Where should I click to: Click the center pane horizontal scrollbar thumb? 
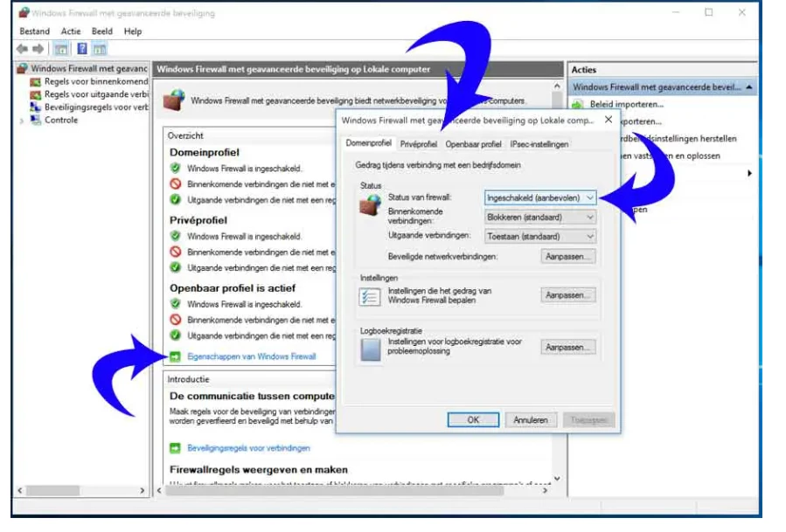[x=334, y=491]
